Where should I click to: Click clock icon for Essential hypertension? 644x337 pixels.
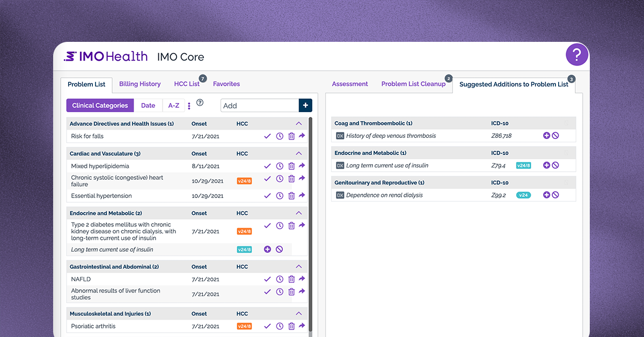[x=280, y=196]
